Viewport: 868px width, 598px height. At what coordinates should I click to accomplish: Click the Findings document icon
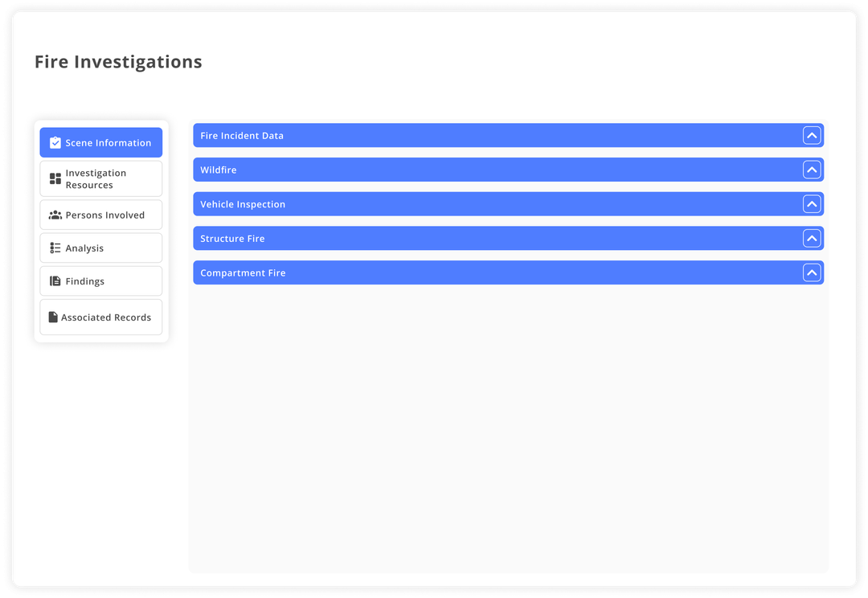pos(54,281)
